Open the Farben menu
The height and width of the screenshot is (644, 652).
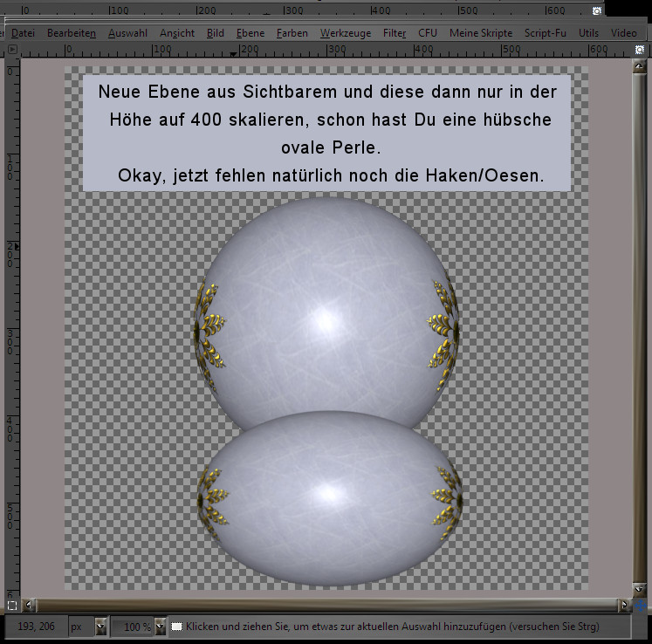[292, 33]
